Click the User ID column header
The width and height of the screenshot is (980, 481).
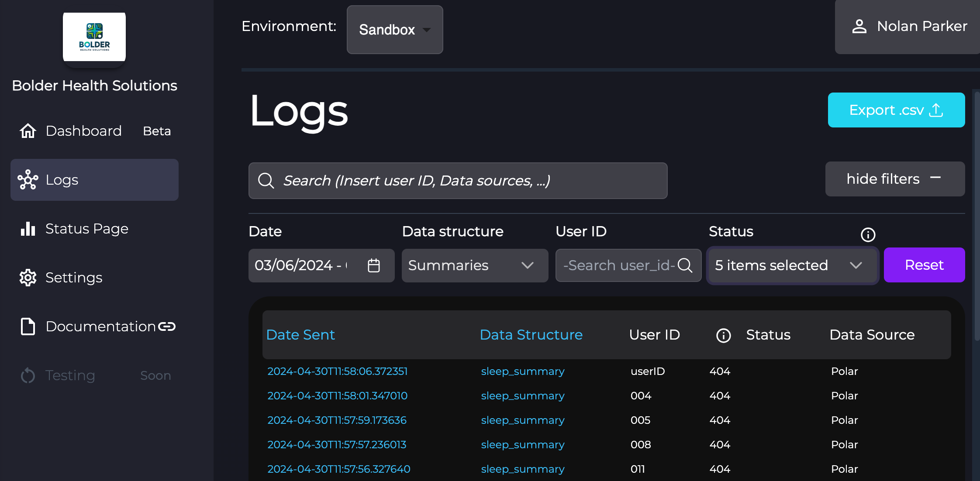tap(655, 335)
